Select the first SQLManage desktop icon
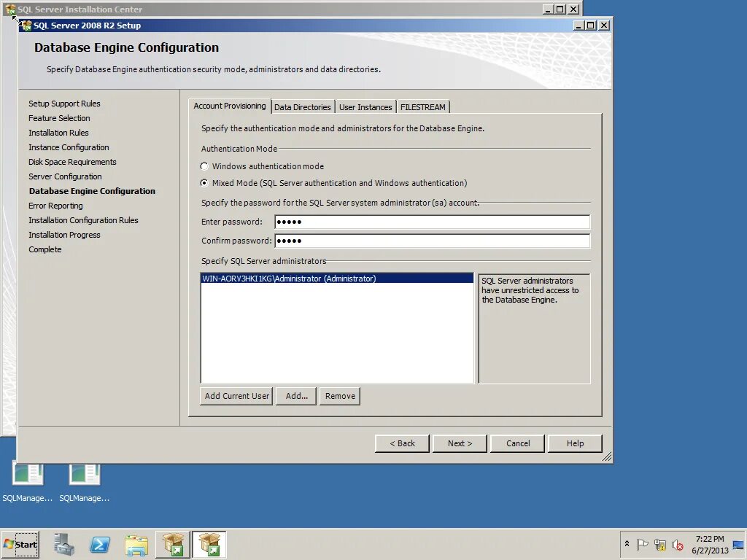 tap(27, 482)
